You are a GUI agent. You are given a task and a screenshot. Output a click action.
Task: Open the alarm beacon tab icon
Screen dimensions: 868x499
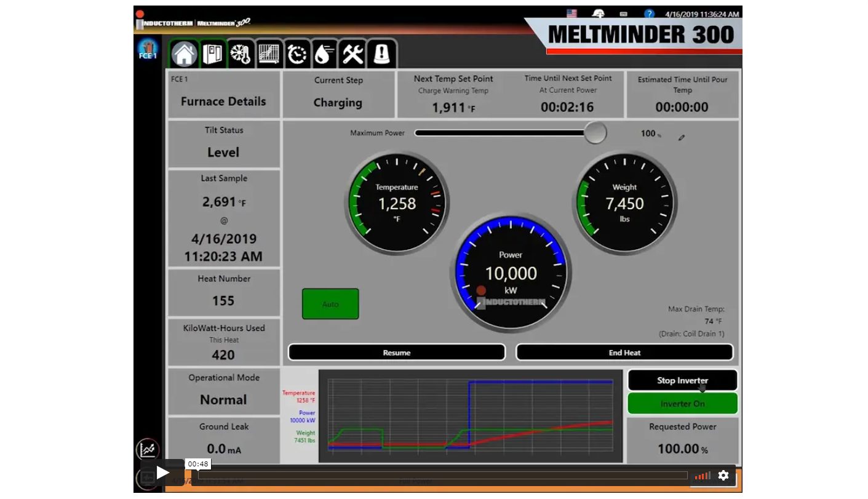(x=381, y=54)
